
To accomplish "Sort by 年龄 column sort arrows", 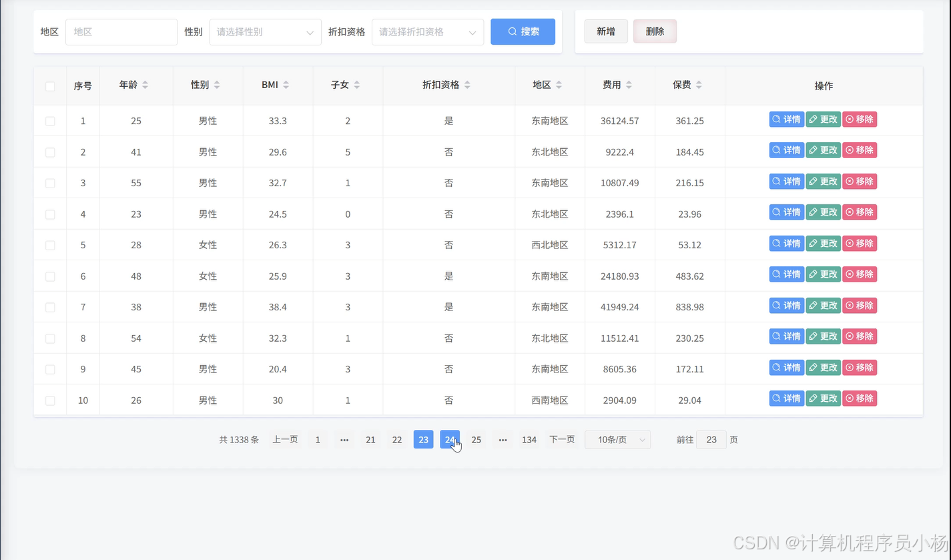I will 145,85.
